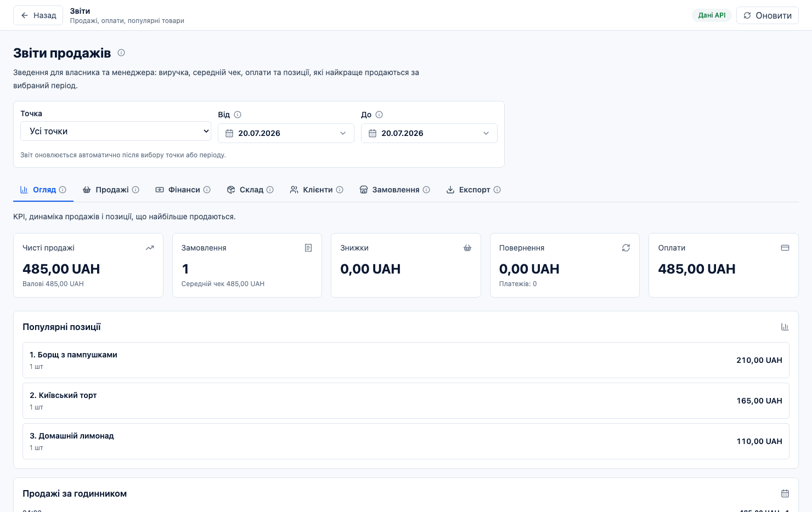Open the Фінанси tab
Image resolution: width=812 pixels, height=512 pixels.
(x=183, y=190)
